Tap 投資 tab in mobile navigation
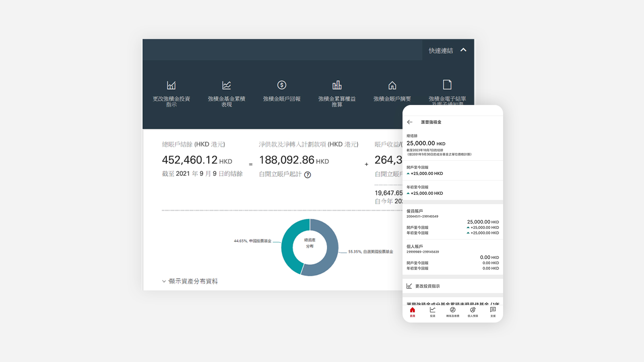 [433, 312]
